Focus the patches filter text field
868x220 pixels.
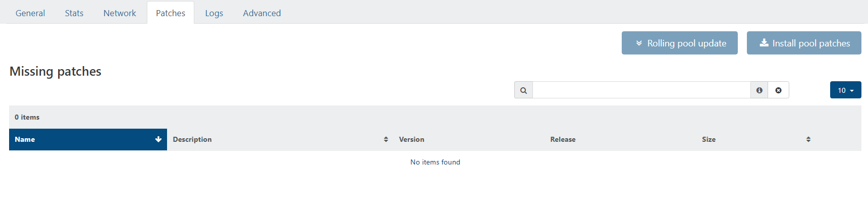click(x=641, y=90)
